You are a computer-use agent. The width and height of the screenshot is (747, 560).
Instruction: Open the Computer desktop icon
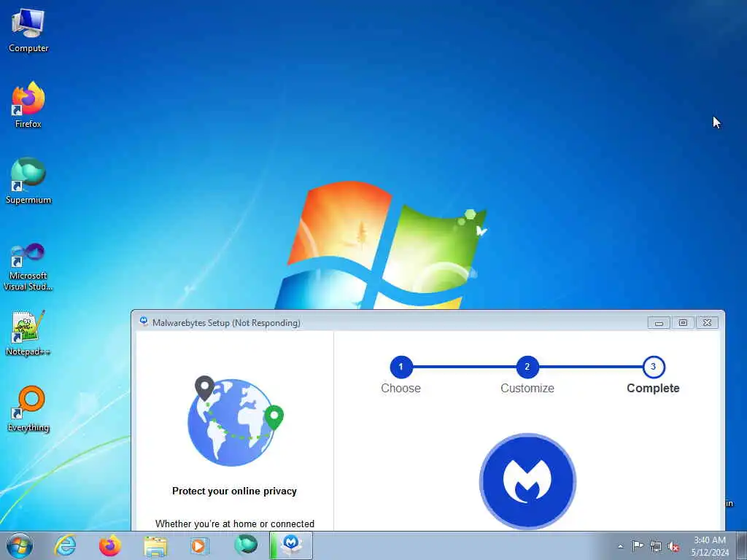28,31
